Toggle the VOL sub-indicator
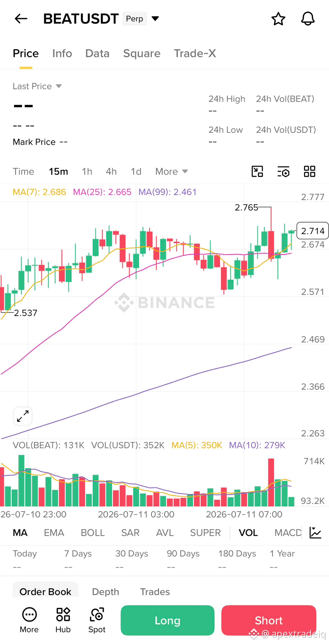The width and height of the screenshot is (329, 644). [x=248, y=533]
